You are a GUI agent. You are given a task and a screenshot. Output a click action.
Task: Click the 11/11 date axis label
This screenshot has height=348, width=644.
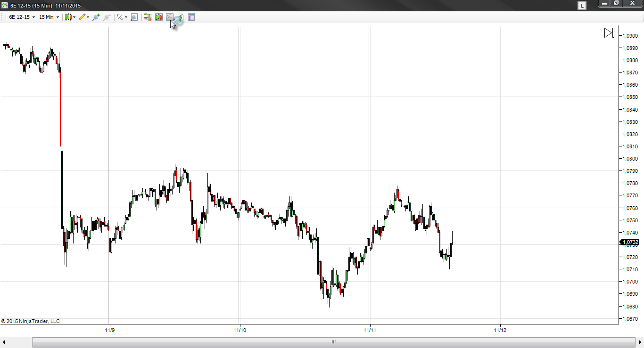pos(370,330)
